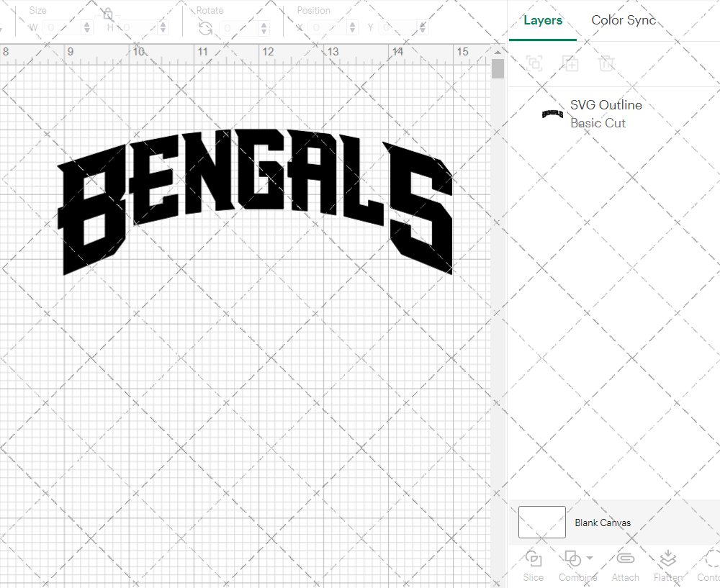This screenshot has height=588, width=720.
Task: Open the Color Sync tab
Action: pos(623,21)
